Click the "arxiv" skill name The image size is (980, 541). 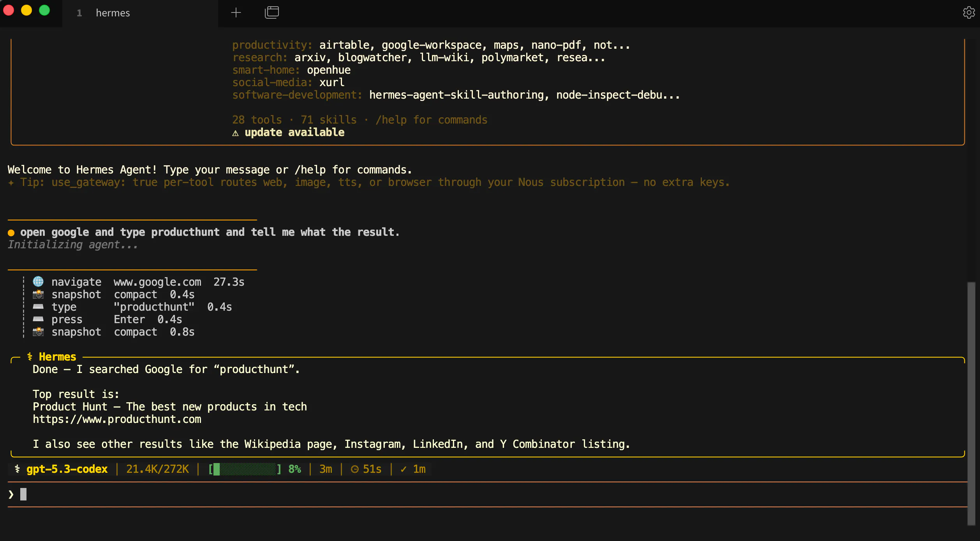(x=310, y=57)
